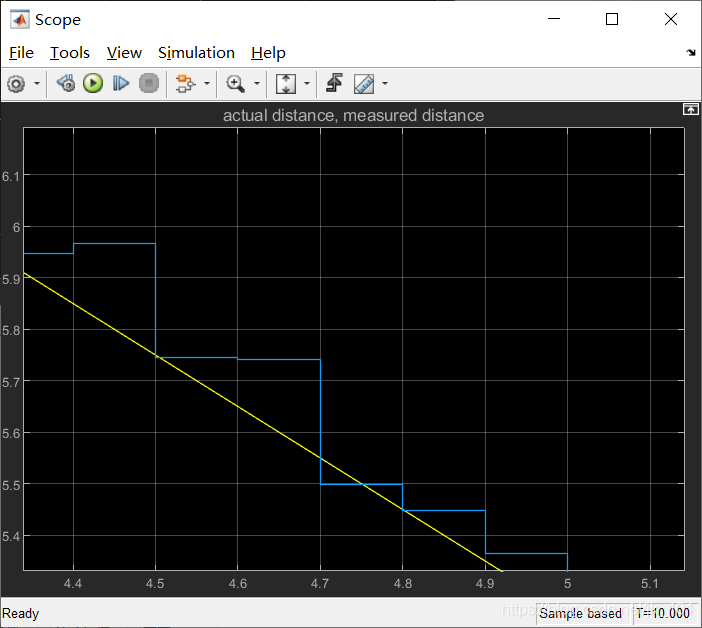Maximize axes using the plot corner icon
Viewport: 702px width, 628px height.
point(690,109)
